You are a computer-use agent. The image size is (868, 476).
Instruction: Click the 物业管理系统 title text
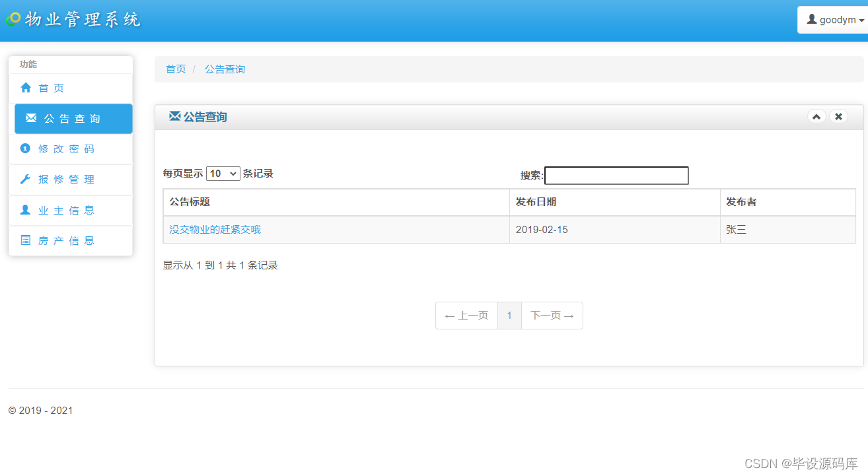coord(83,19)
